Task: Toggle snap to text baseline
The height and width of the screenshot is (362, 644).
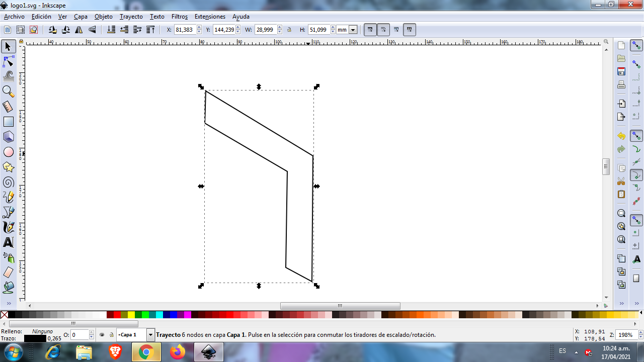Action: [x=636, y=259]
